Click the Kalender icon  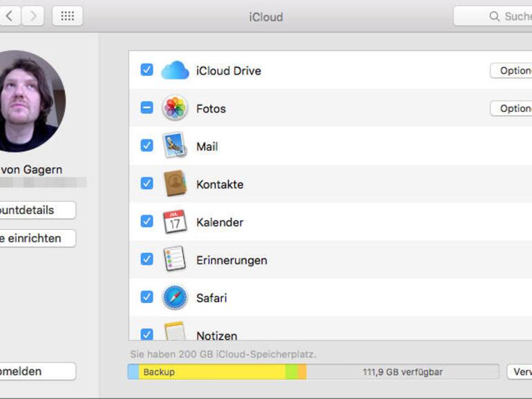[x=175, y=222]
